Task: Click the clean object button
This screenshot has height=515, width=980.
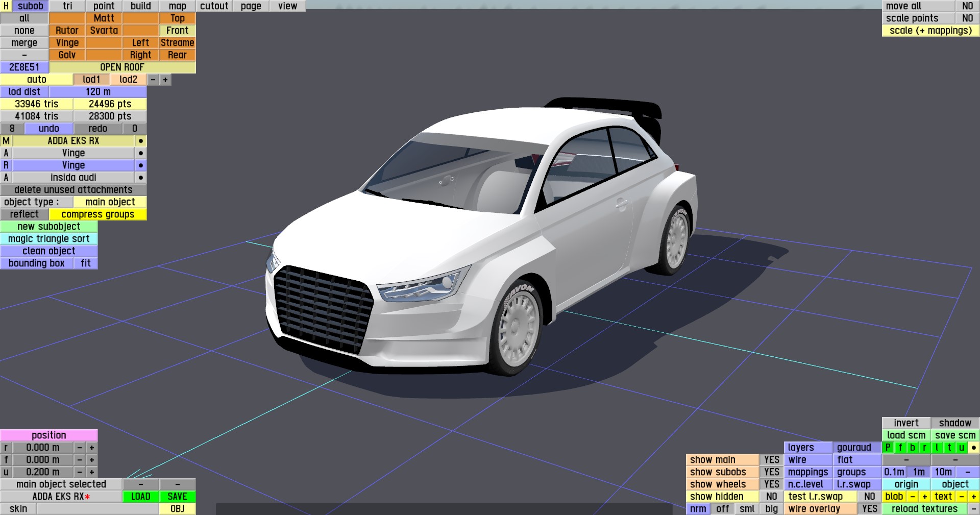Action: tap(49, 251)
